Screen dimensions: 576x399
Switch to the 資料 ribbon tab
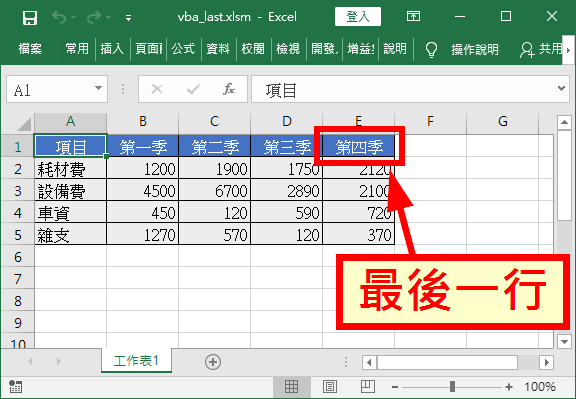click(218, 48)
